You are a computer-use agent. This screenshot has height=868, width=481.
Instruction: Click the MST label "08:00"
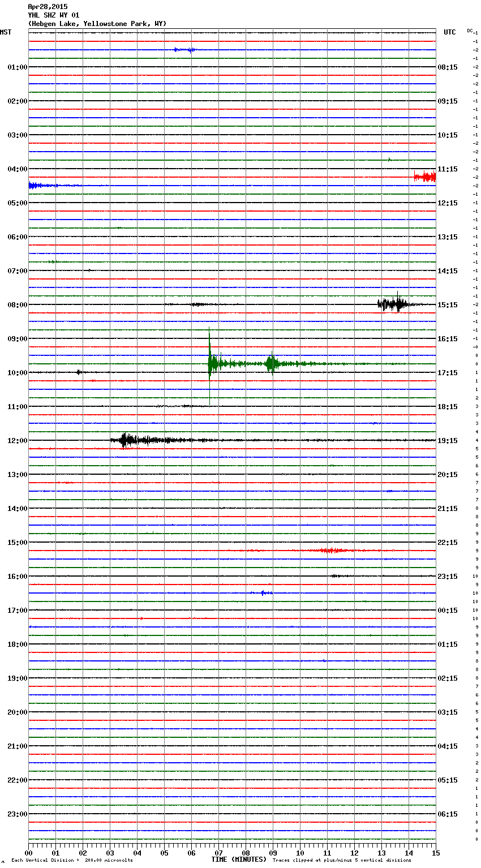(x=18, y=305)
